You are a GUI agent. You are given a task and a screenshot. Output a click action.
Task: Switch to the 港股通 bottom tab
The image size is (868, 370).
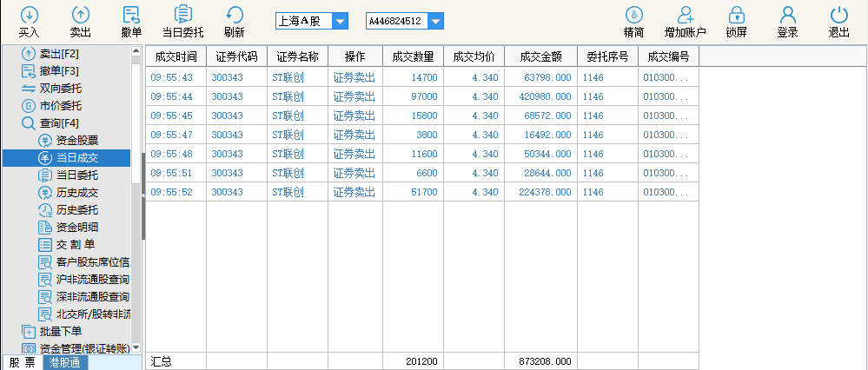tap(65, 363)
